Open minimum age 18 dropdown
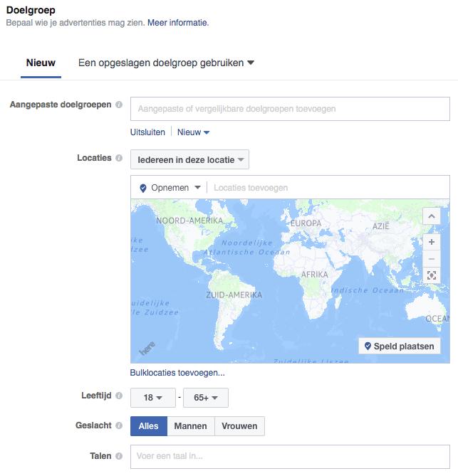 coord(152,398)
